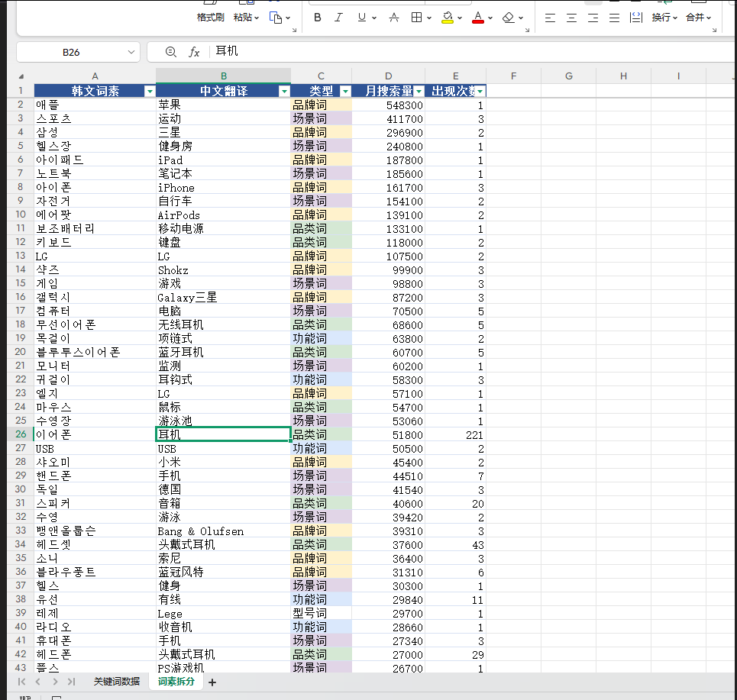Go to previous sheet arrow
This screenshot has height=700, width=737.
[38, 682]
